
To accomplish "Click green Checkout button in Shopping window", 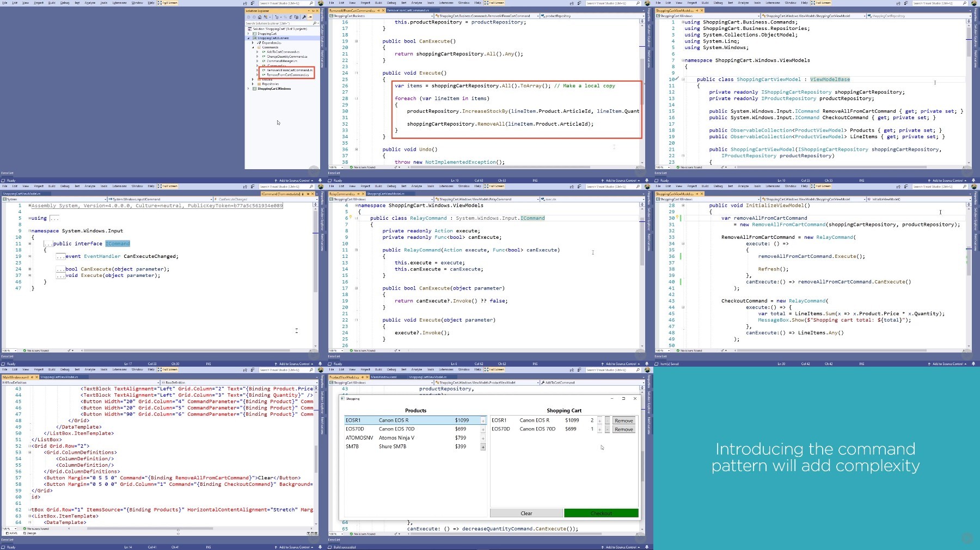I will click(x=601, y=513).
